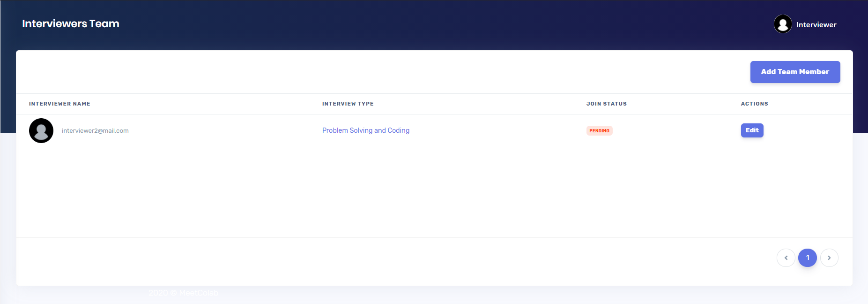Go to the next page arrow

829,258
